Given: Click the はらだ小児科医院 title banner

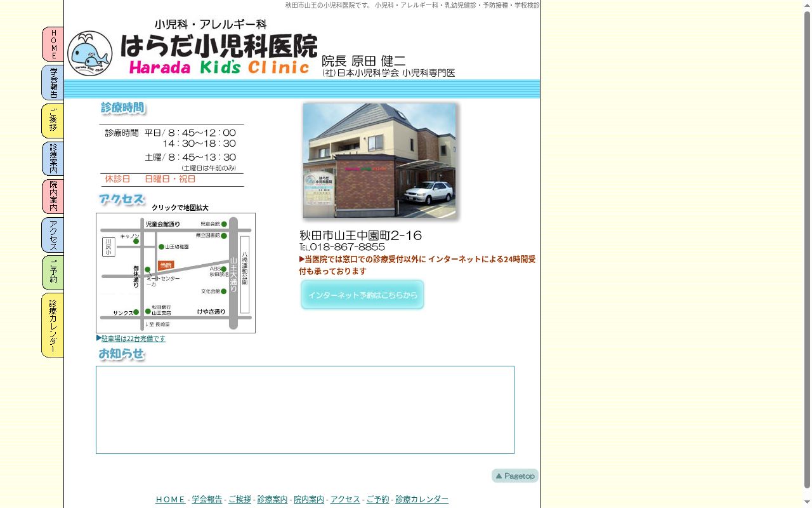Looking at the screenshot, I should (x=218, y=48).
